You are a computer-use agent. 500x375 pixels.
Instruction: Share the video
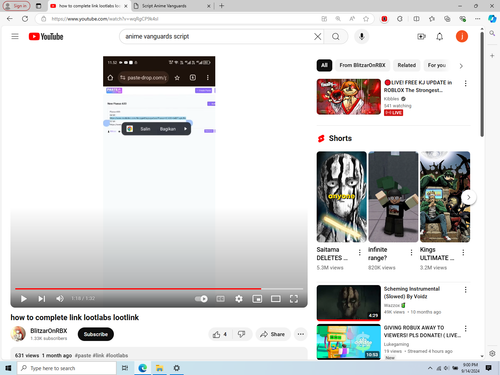pos(273,334)
